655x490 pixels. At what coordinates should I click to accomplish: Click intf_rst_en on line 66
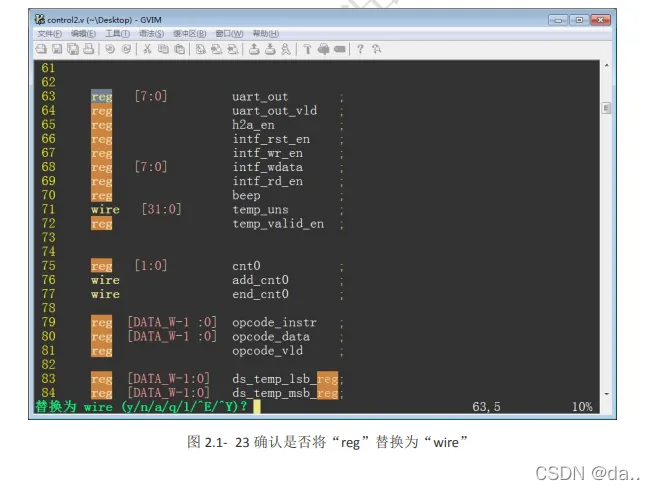coord(271,139)
